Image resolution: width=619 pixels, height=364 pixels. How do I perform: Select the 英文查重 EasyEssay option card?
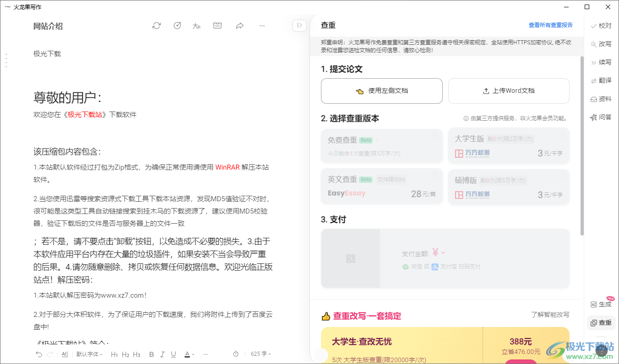[382, 187]
